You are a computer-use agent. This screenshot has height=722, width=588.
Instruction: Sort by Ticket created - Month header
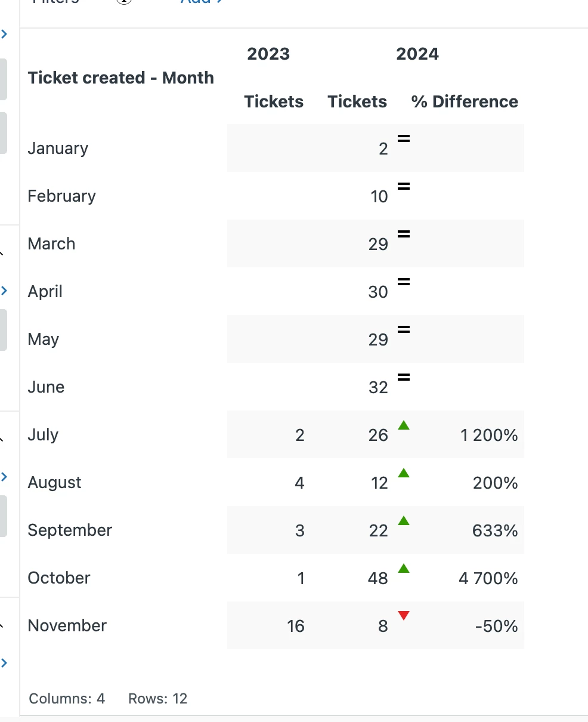click(120, 78)
